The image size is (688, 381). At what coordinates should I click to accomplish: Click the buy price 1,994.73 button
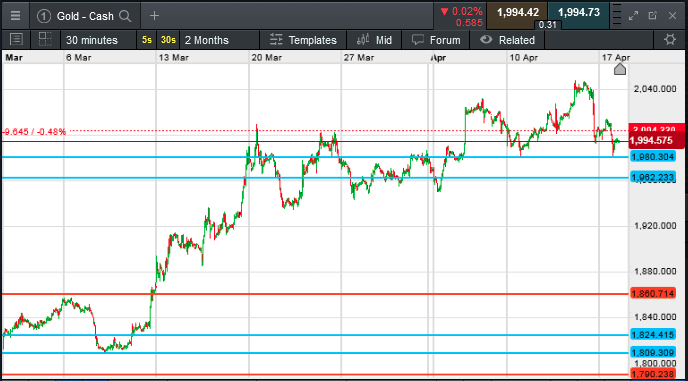point(579,13)
